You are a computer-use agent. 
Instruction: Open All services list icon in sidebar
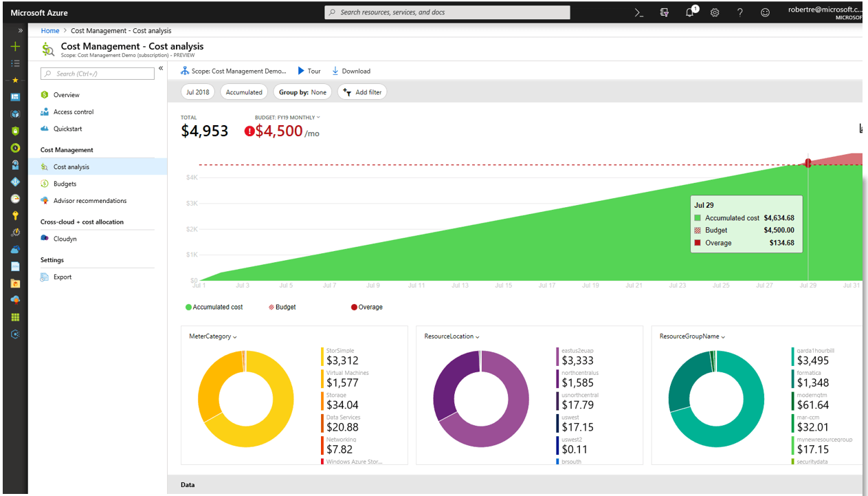click(15, 63)
